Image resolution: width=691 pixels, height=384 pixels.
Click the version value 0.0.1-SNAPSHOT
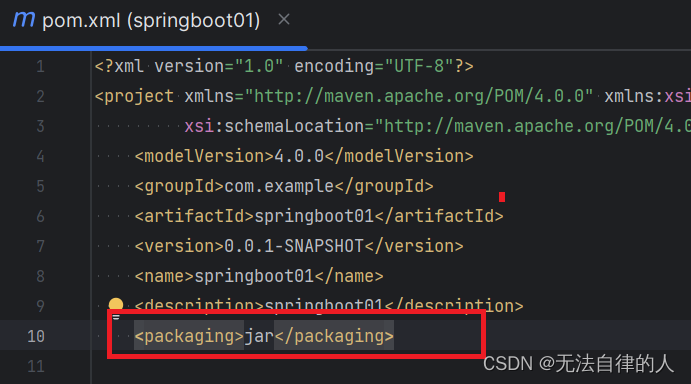pos(294,246)
